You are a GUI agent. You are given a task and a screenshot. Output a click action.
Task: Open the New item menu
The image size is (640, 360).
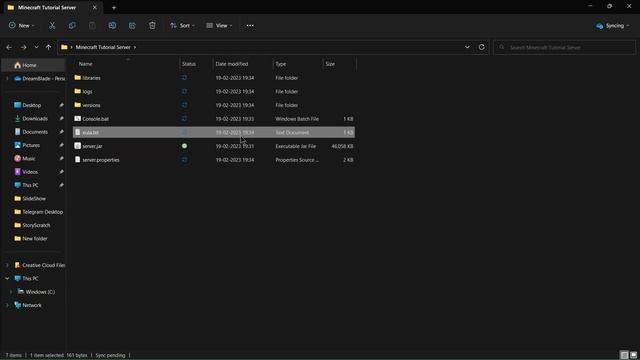pos(22,26)
